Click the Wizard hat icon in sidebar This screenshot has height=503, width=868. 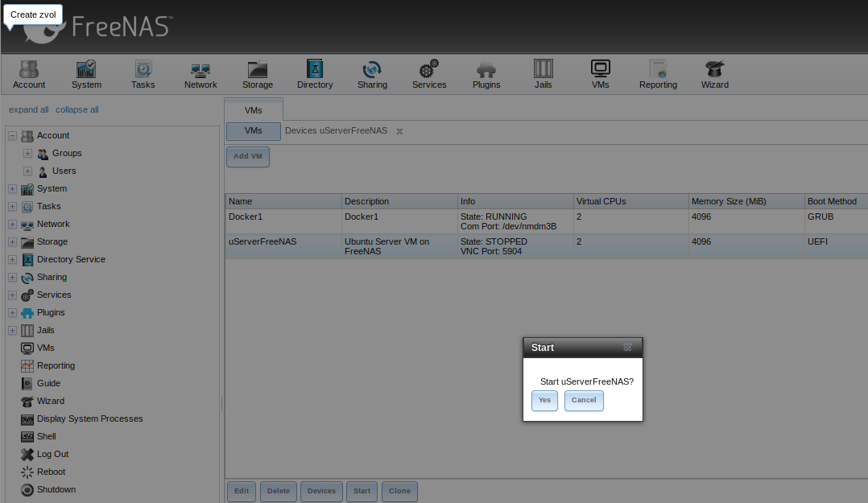[x=27, y=401]
